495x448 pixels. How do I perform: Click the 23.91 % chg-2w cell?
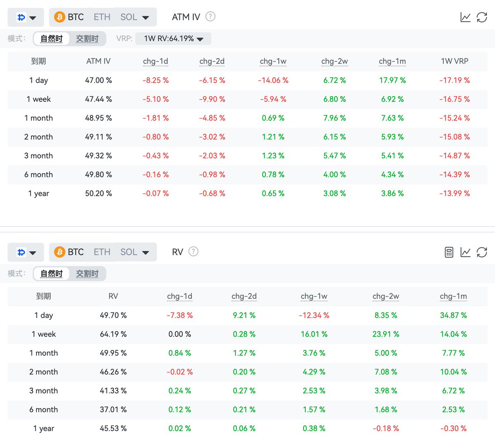[386, 334]
